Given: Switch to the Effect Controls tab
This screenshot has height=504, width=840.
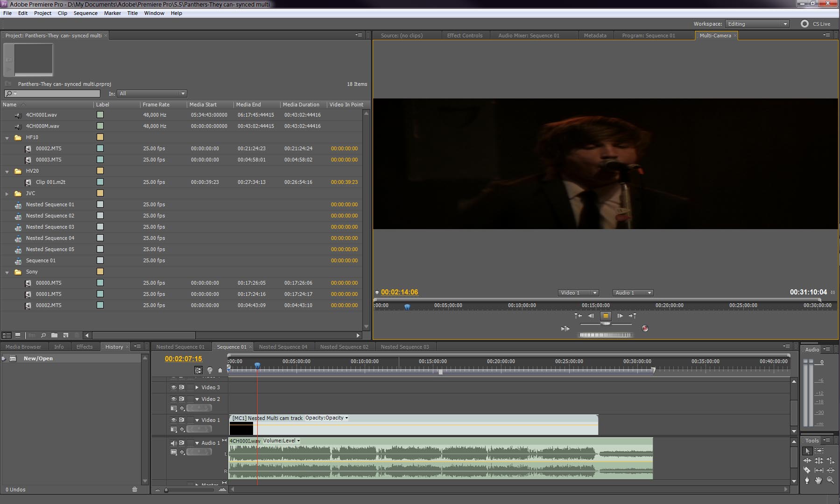Looking at the screenshot, I should click(x=464, y=35).
